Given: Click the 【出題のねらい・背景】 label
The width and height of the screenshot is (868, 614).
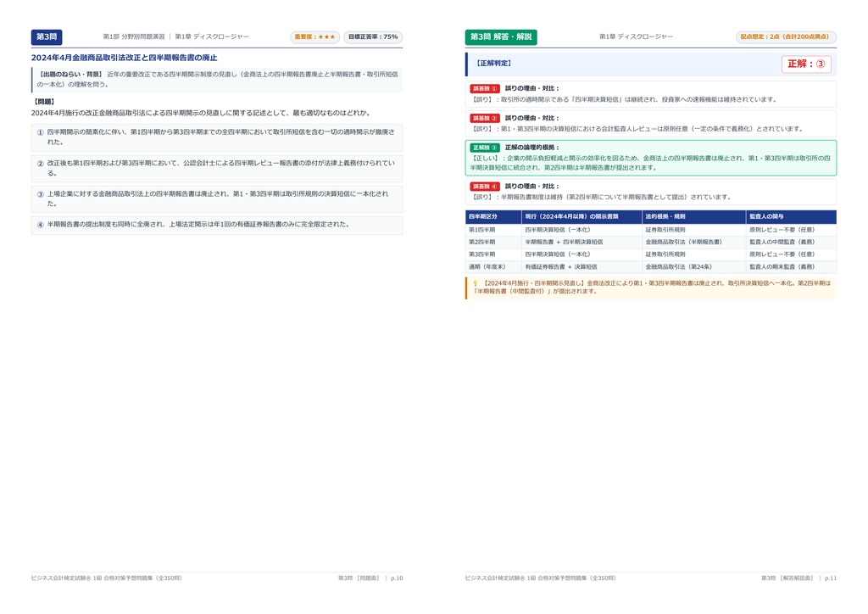Looking at the screenshot, I should point(70,74).
